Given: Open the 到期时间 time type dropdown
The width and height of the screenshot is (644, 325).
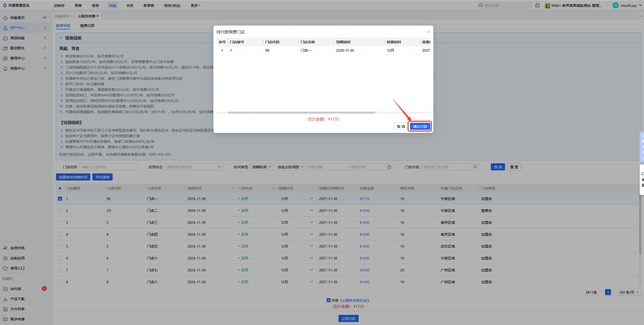Looking at the screenshot, I should point(261,167).
